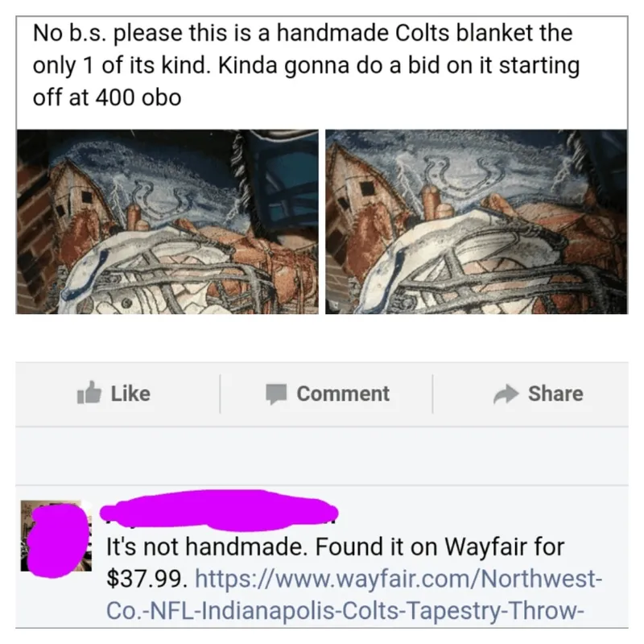644x644 pixels.
Task: Click the Share arrow icon
Action: point(506,394)
